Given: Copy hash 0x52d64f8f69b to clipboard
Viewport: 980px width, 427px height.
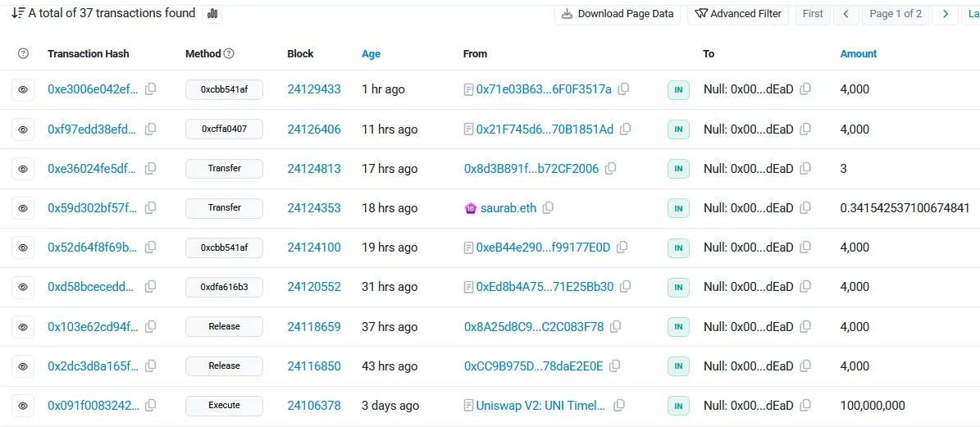Looking at the screenshot, I should coord(151,248).
